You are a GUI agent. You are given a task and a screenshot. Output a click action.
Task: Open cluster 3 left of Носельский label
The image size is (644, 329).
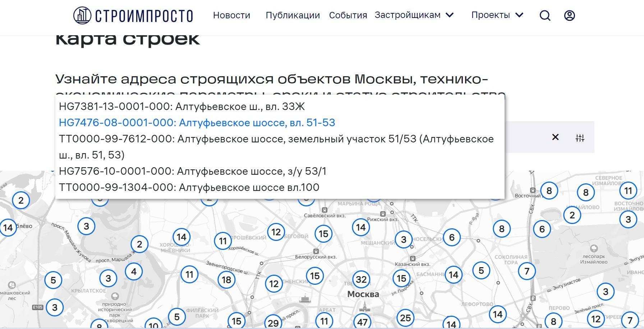click(x=404, y=239)
